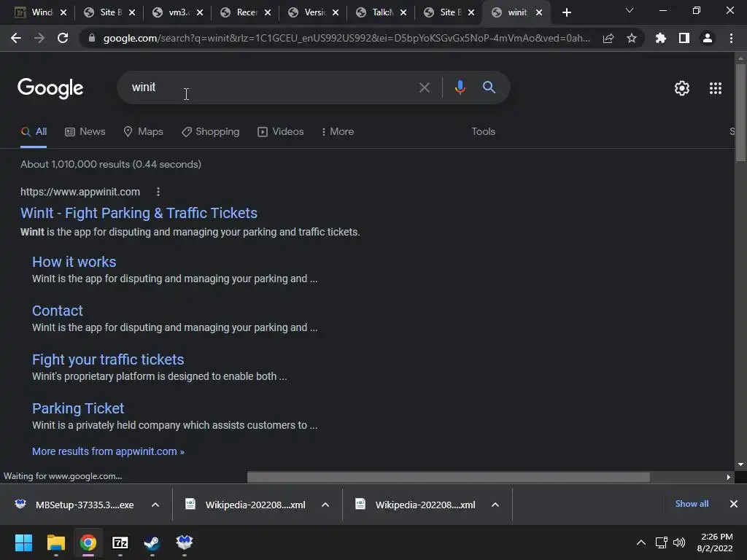Click the horizontal scrollbar thumb
This screenshot has width=747, height=560.
tap(449, 477)
